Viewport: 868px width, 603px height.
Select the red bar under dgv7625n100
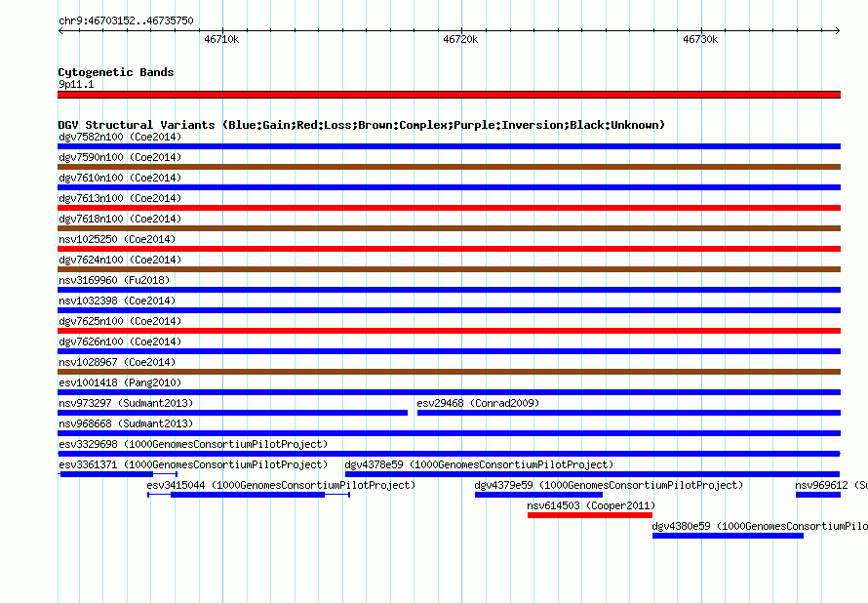(449, 331)
